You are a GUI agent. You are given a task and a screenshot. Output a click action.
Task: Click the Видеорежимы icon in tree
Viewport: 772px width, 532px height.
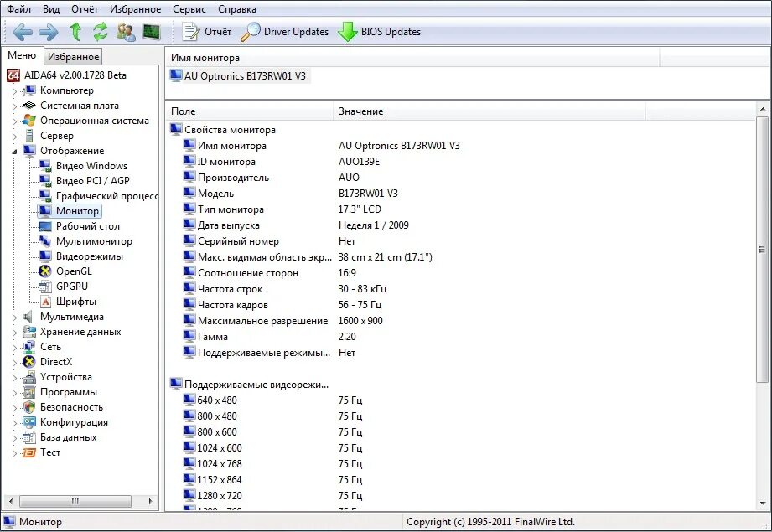pyautogui.click(x=44, y=256)
